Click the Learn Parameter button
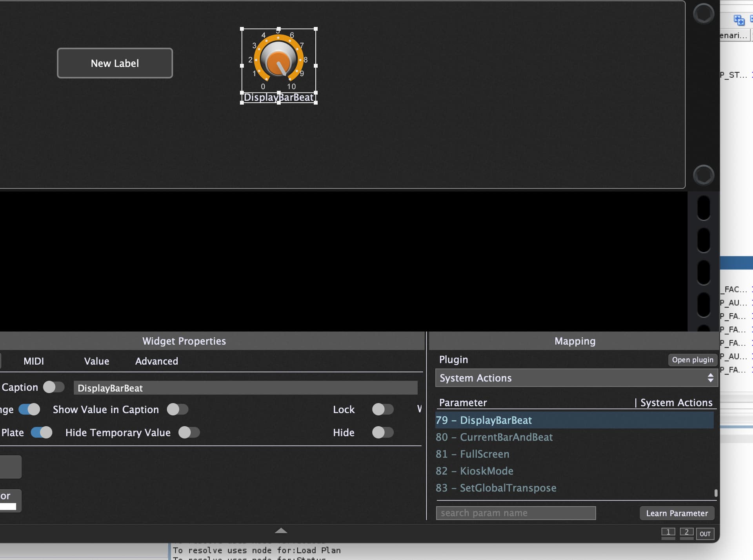 [677, 513]
